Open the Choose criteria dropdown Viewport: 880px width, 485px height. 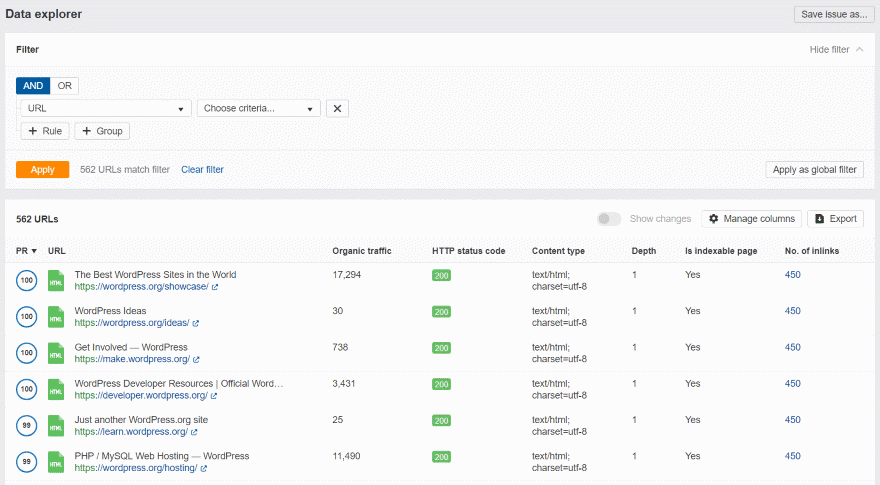coord(258,109)
